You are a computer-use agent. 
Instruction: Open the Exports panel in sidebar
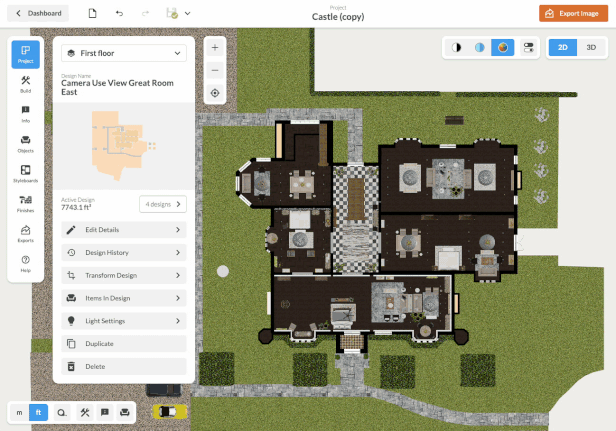(25, 233)
